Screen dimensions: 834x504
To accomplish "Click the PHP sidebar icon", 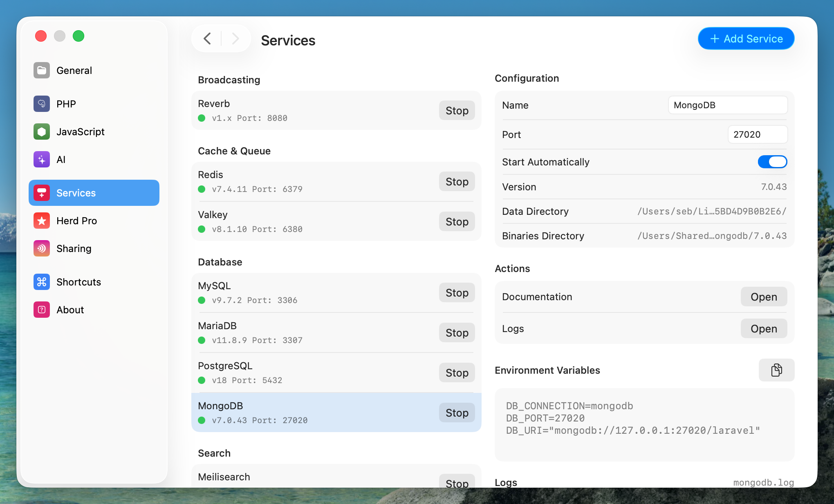I will (42, 104).
